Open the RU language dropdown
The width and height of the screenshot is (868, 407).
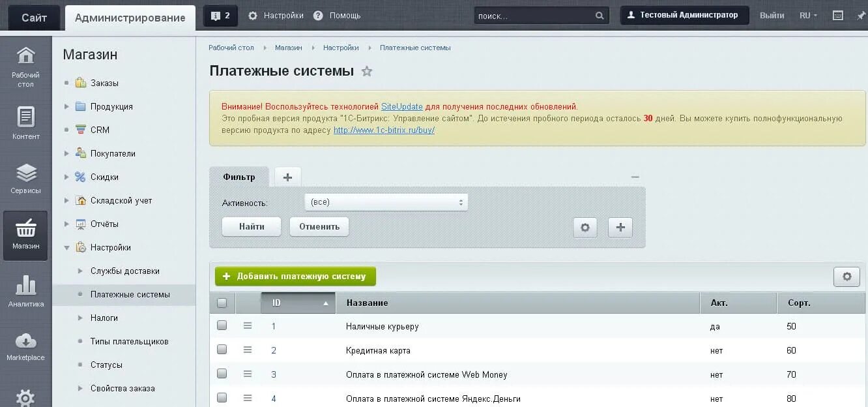(x=808, y=16)
